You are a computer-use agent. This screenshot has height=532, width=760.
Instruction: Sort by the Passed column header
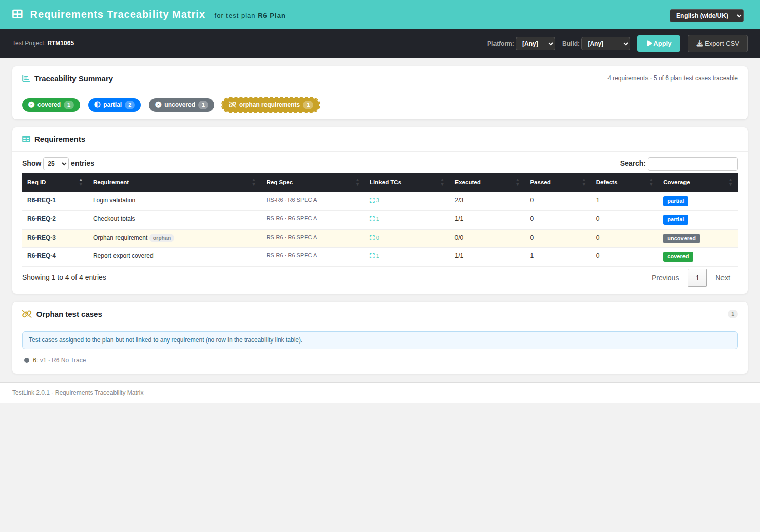[558, 182]
